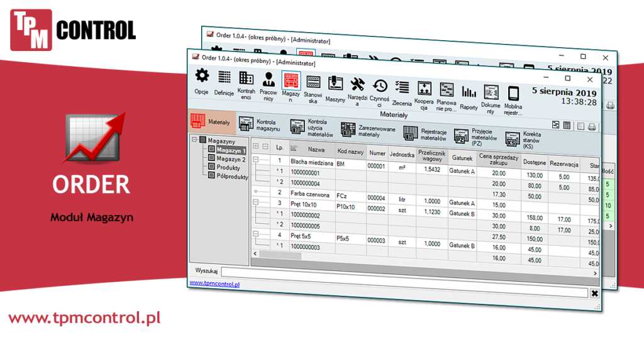The image size is (644, 337).
Task: Click the print icon in the tab bar
Action: [592, 127]
